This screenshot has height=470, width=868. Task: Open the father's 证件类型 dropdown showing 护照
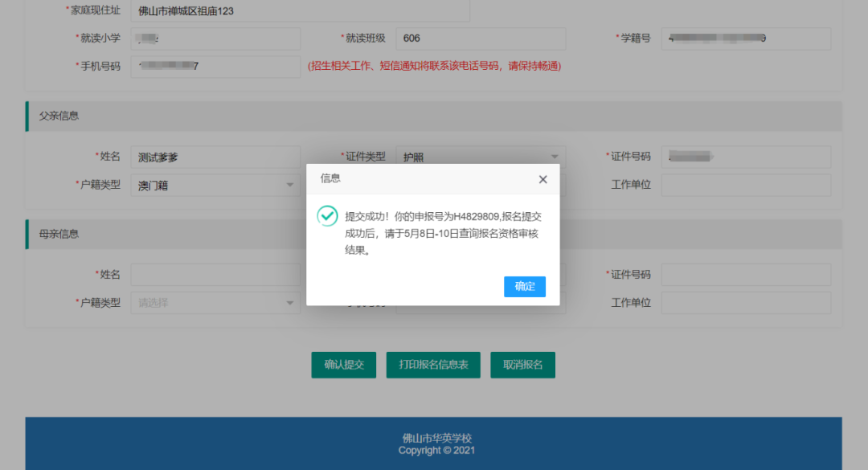(x=481, y=157)
